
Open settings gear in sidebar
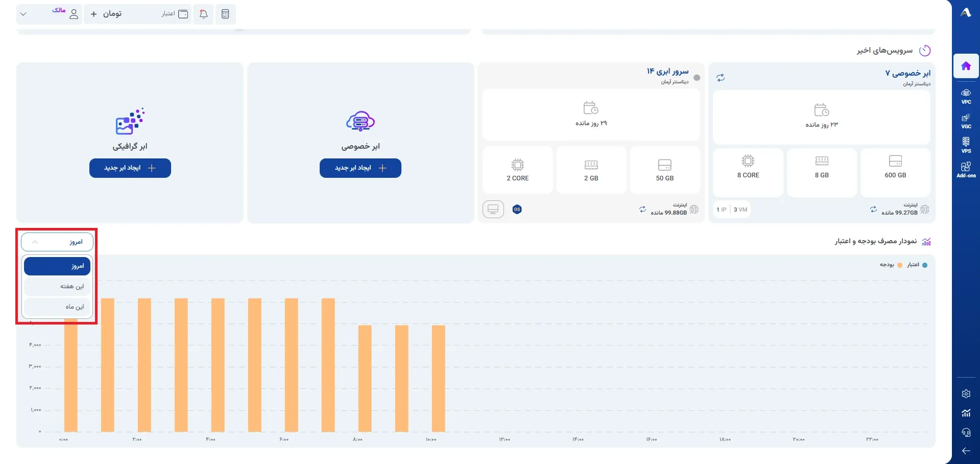pos(966,393)
